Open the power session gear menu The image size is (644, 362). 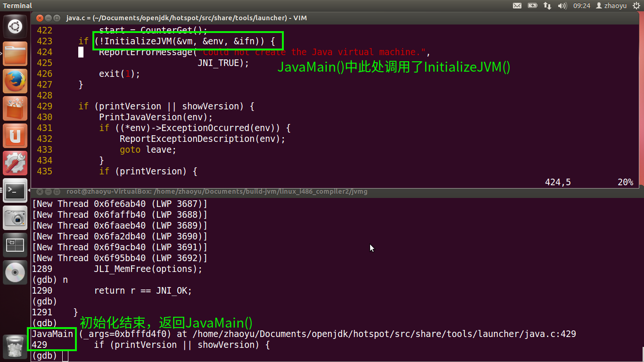(x=636, y=6)
